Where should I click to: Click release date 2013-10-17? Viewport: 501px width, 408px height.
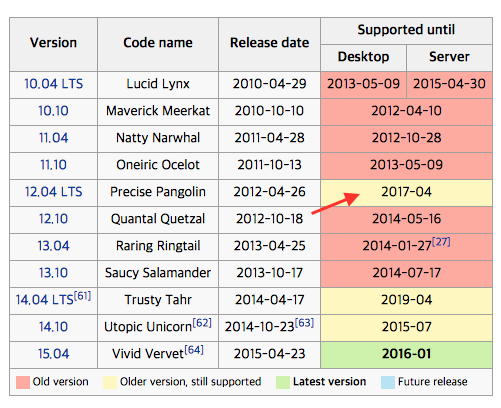(269, 273)
